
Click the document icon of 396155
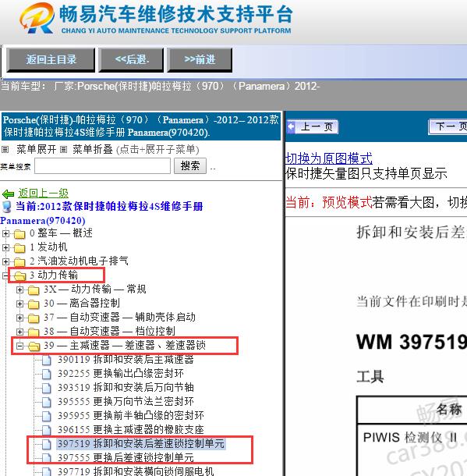tap(47, 430)
